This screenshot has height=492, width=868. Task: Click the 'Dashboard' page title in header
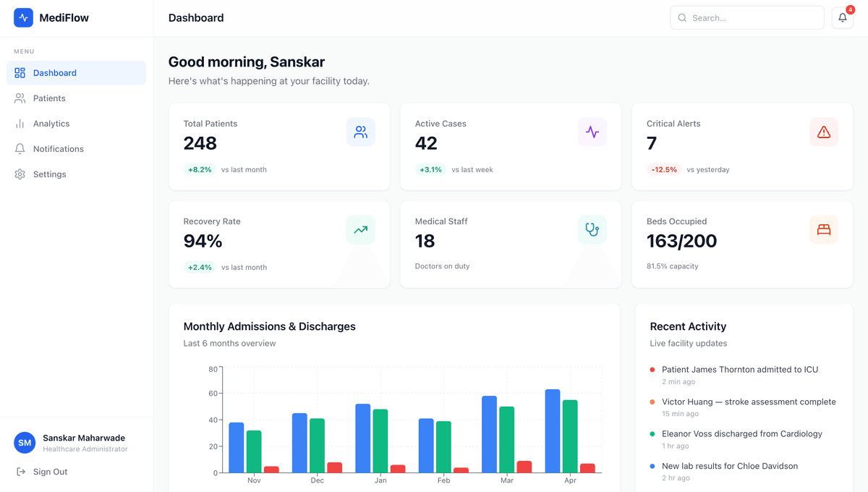[x=196, y=18]
